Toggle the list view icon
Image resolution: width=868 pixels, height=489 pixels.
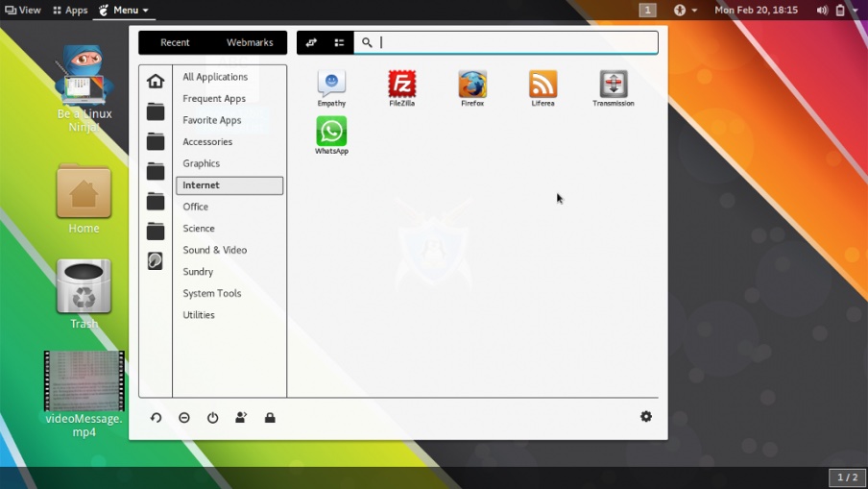tap(339, 42)
